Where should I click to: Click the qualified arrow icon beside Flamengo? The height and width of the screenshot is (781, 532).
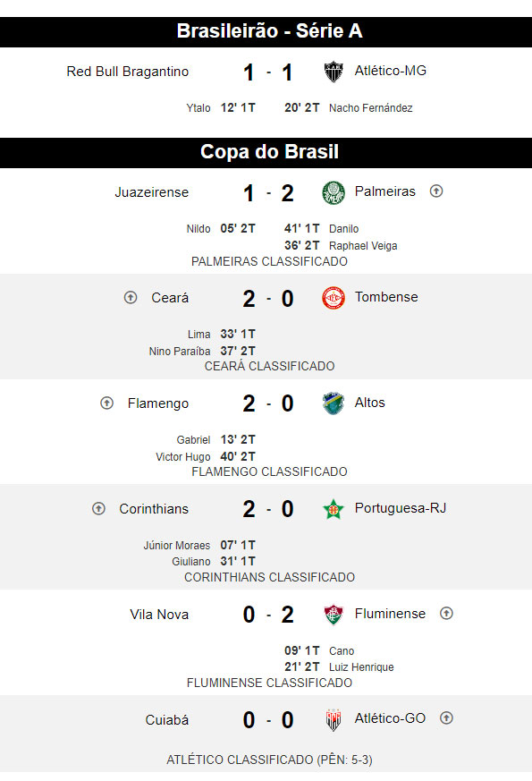pyautogui.click(x=107, y=403)
